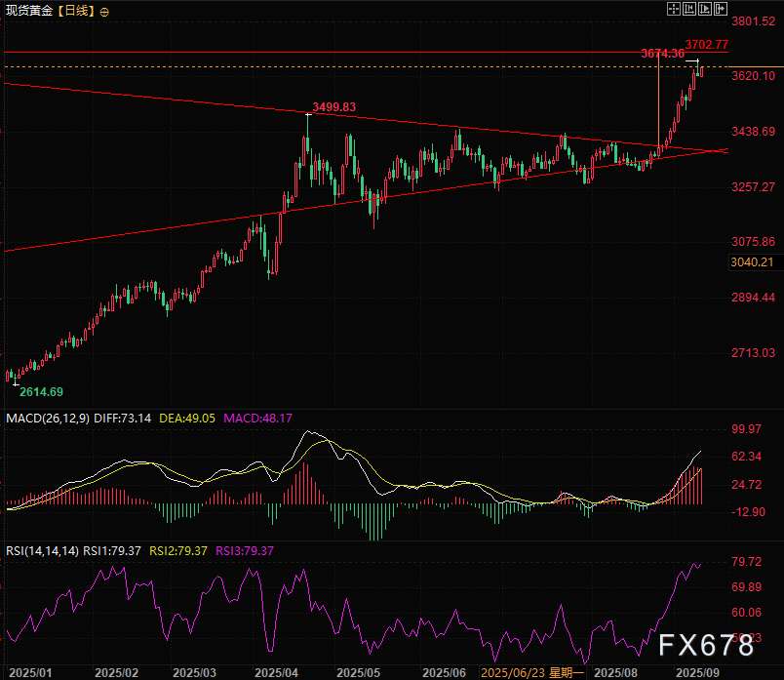The width and height of the screenshot is (784, 680).
Task: Open RSI(14,14,14) indicator label
Action: point(41,550)
